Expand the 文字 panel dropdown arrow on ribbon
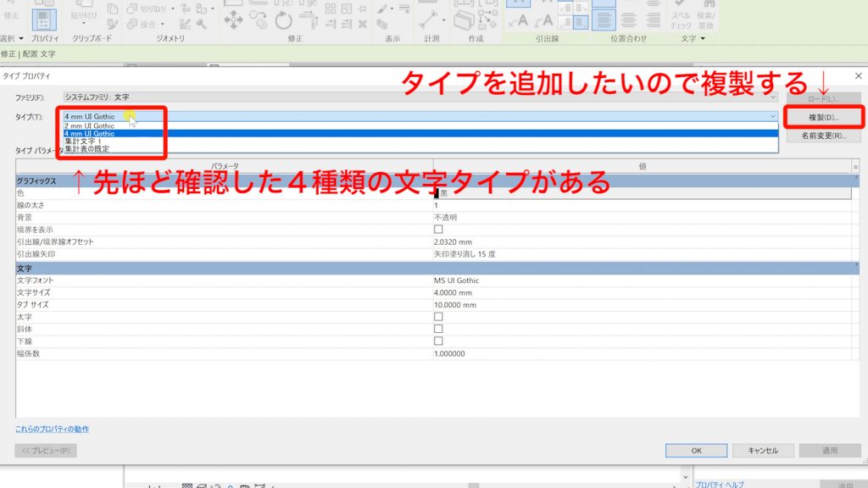The height and width of the screenshot is (488, 868). click(x=704, y=38)
